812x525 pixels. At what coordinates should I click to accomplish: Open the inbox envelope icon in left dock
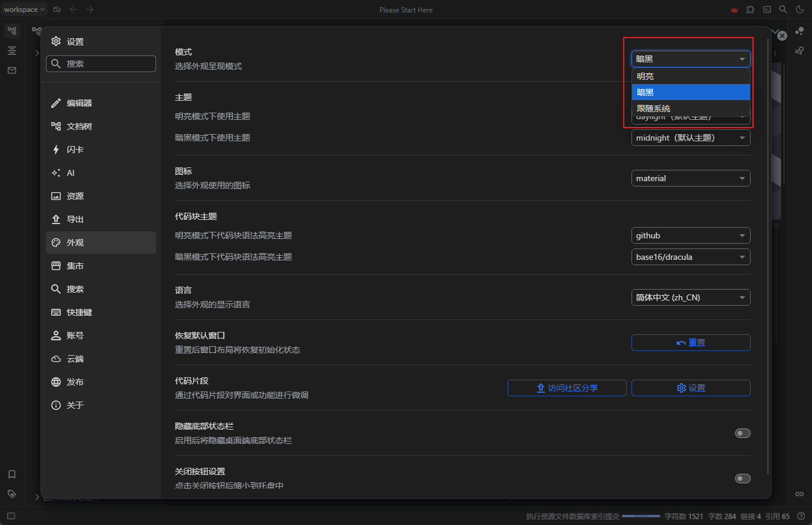coord(12,70)
